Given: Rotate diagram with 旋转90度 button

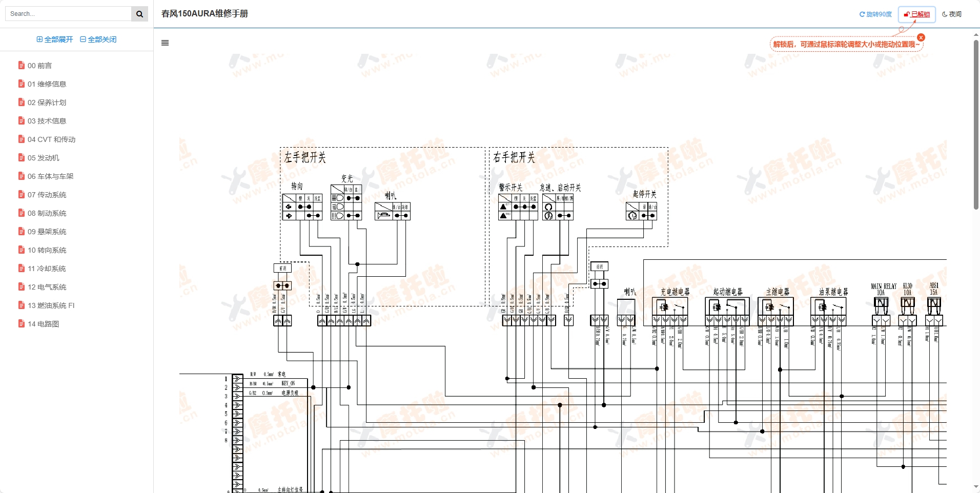Looking at the screenshot, I should (875, 14).
